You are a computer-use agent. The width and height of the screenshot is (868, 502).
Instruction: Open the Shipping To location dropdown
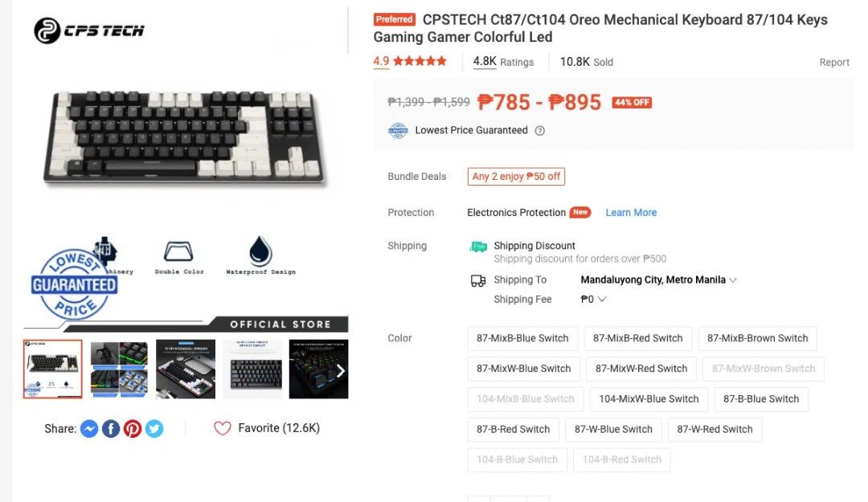[x=658, y=280]
